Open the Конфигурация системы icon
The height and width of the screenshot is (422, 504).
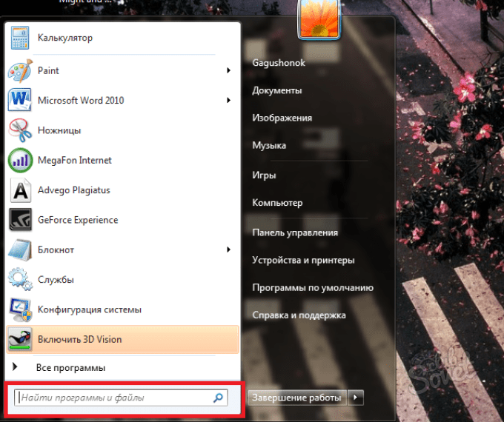(x=20, y=309)
